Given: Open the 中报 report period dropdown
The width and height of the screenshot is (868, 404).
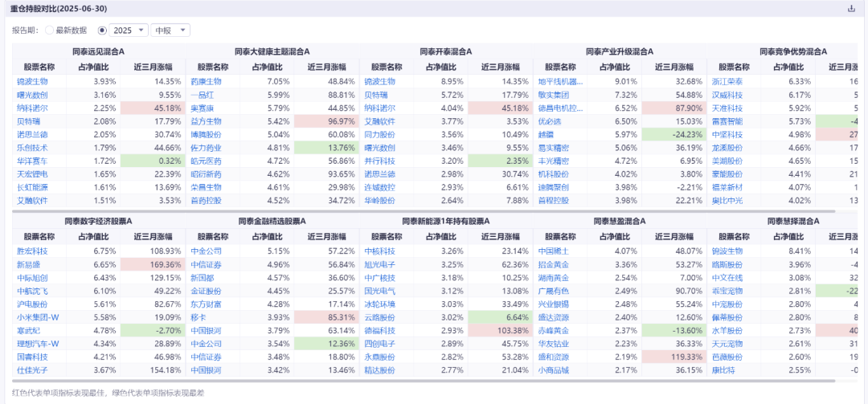Looking at the screenshot, I should click(170, 30).
